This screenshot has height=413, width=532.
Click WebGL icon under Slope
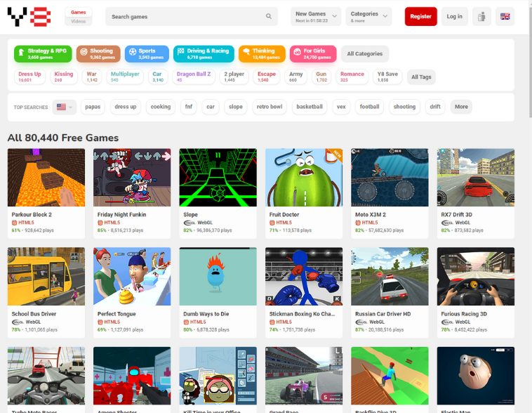click(189, 223)
